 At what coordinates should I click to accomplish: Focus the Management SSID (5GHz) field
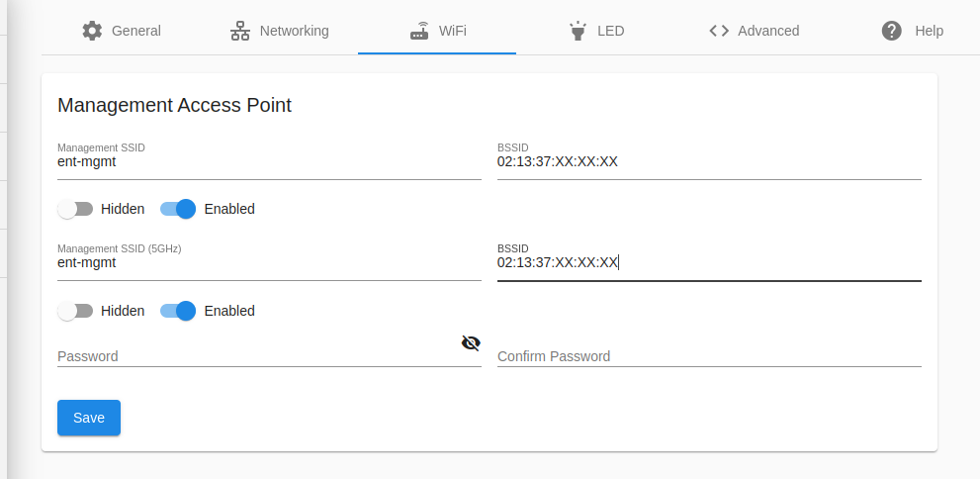[x=269, y=263]
